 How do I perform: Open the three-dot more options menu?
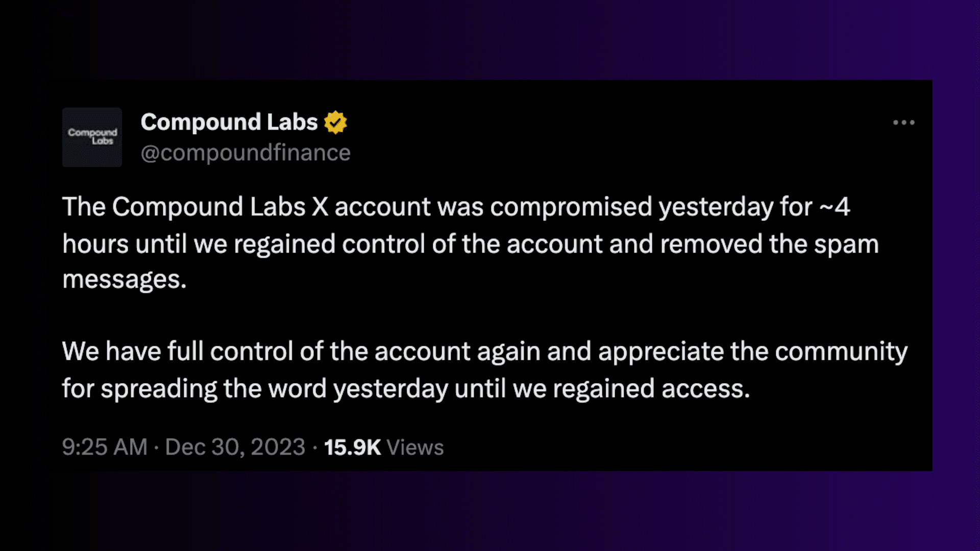click(903, 122)
